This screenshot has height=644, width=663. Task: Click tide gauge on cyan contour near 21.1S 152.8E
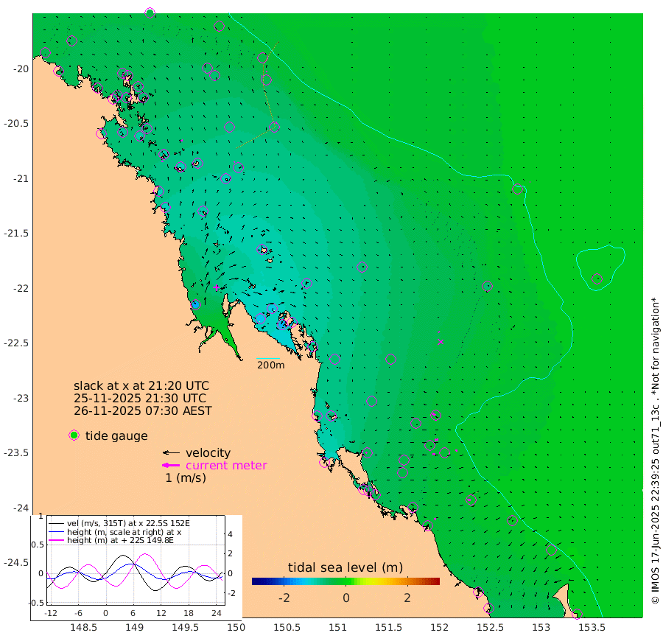[518, 189]
